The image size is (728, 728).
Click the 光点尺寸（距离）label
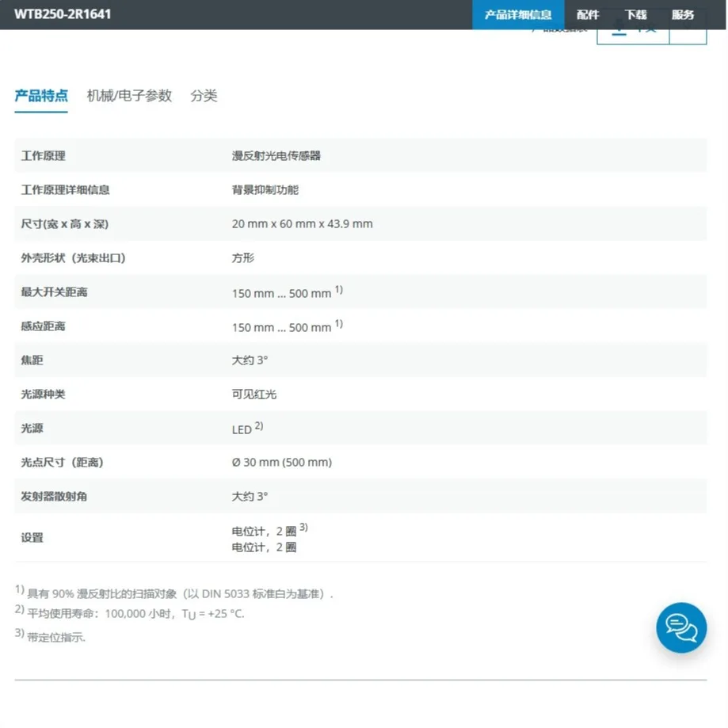63,462
